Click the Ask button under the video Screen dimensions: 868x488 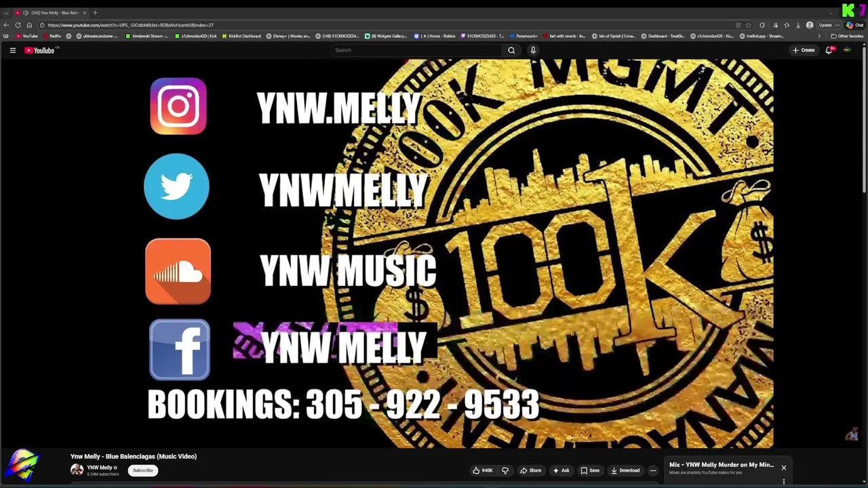click(561, 470)
